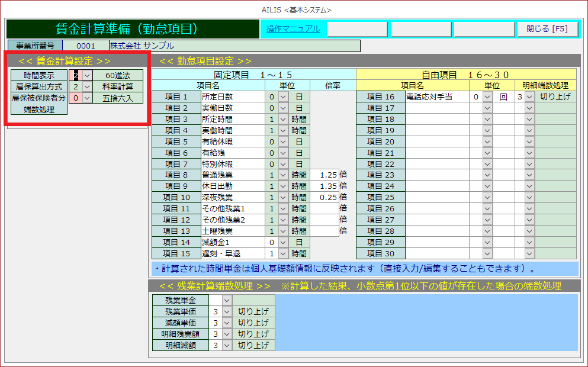Open unit dropdown for 項目 15 遅刻・早退
The height and width of the screenshot is (367, 588).
pos(283,254)
